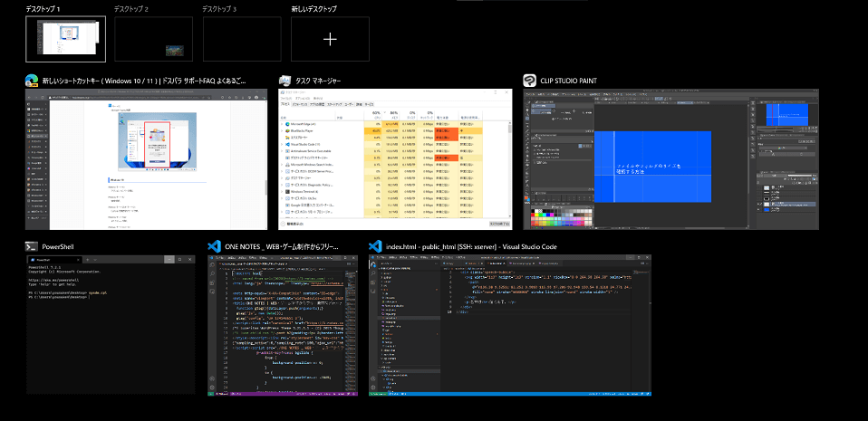Click the index.html - public_html title text
868x421 pixels.
471,247
